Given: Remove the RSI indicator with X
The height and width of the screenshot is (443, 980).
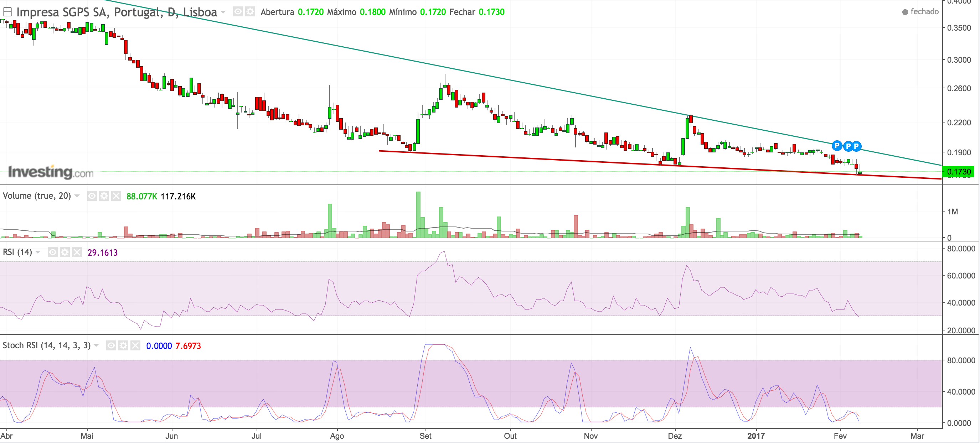Looking at the screenshot, I should (x=77, y=252).
